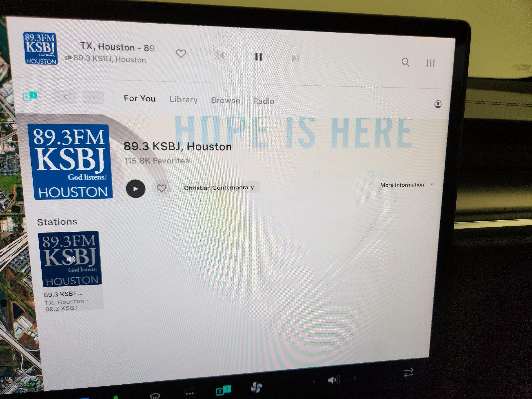The image size is (532, 399).
Task: Switch to the Library tab
Action: click(183, 99)
